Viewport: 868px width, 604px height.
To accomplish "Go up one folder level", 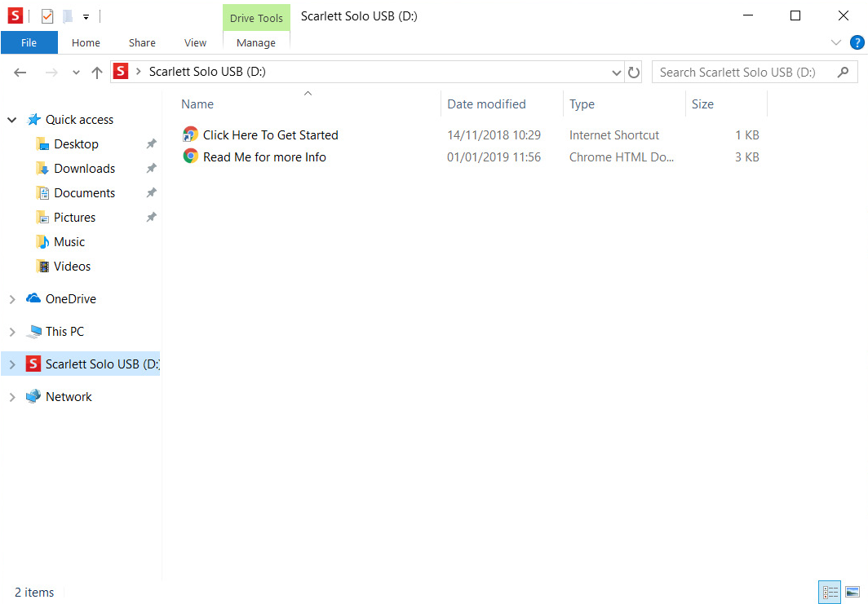I will (x=97, y=73).
